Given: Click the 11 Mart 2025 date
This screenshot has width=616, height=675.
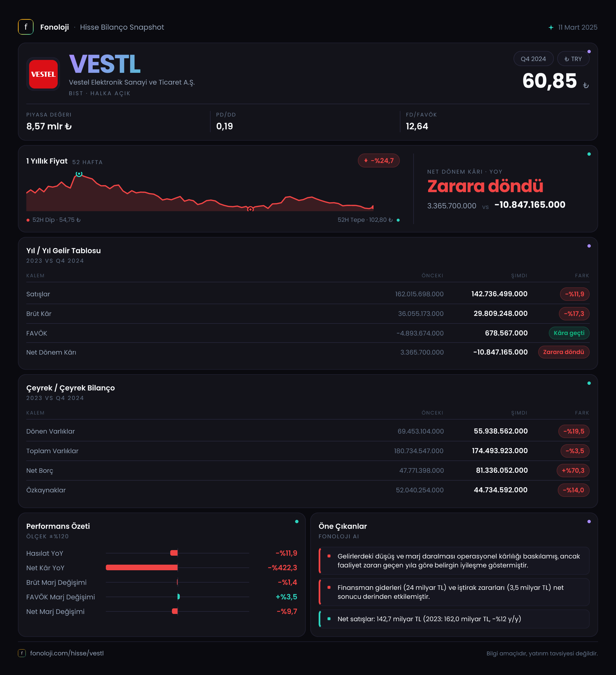Looking at the screenshot, I should click(578, 27).
